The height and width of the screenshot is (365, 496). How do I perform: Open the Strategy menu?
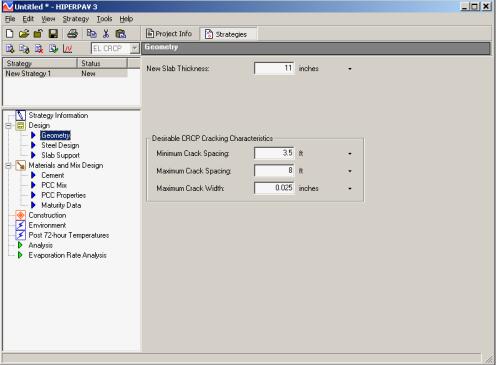[x=76, y=19]
